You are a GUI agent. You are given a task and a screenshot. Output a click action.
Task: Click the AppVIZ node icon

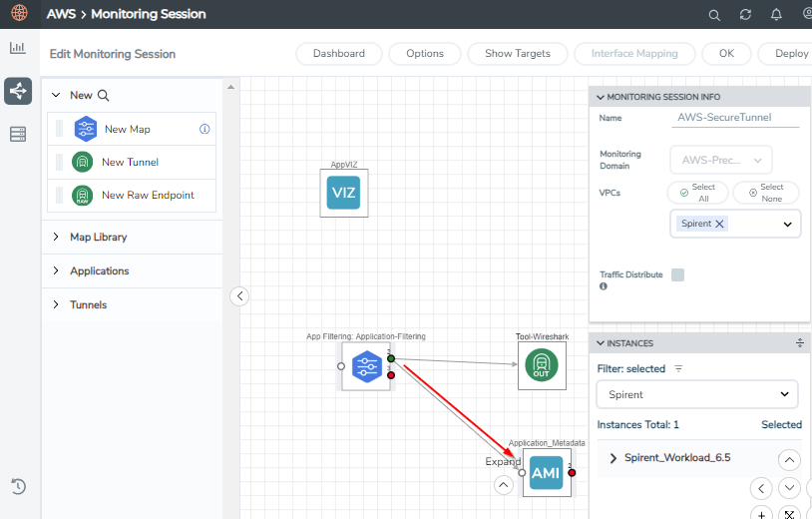[344, 193]
